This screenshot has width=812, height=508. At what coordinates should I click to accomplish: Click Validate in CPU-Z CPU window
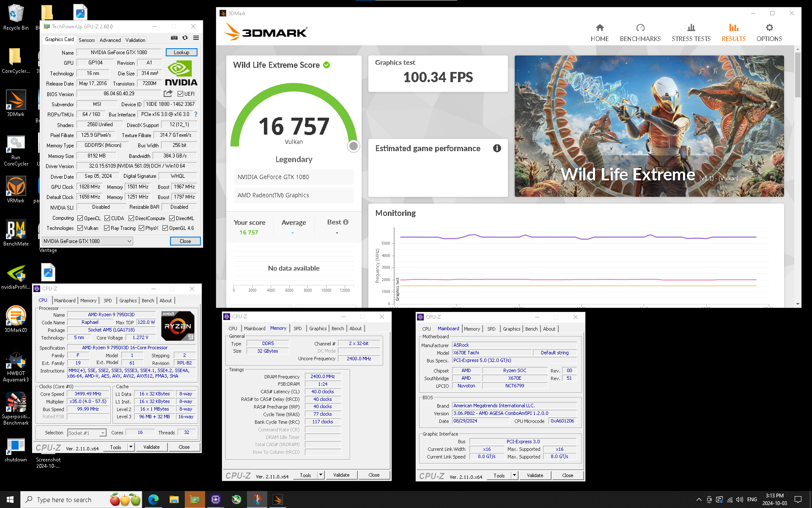[x=151, y=447]
